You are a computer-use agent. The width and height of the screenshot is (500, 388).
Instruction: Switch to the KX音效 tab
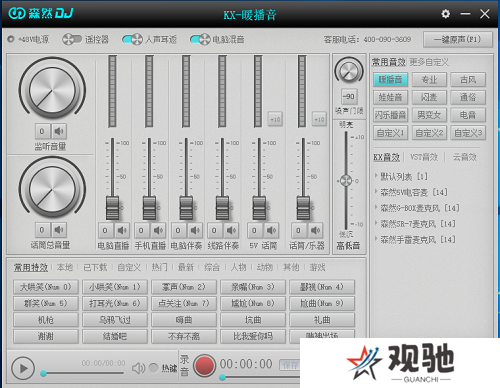coord(387,157)
